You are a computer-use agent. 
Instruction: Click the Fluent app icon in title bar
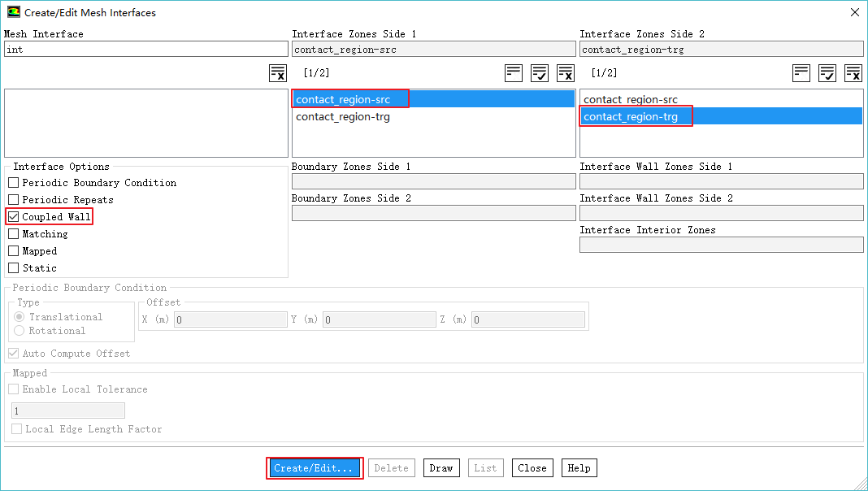tap(14, 12)
